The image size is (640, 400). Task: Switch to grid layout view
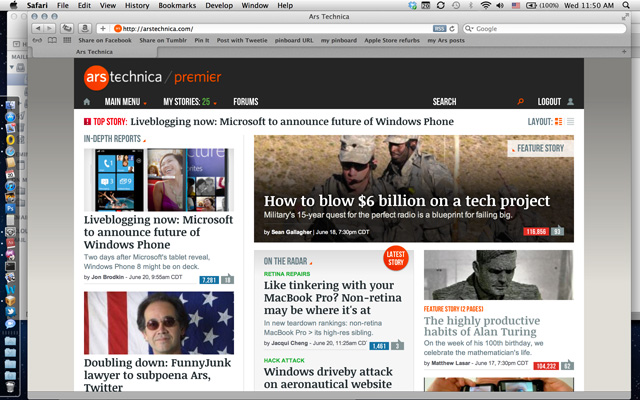pyautogui.click(x=558, y=121)
